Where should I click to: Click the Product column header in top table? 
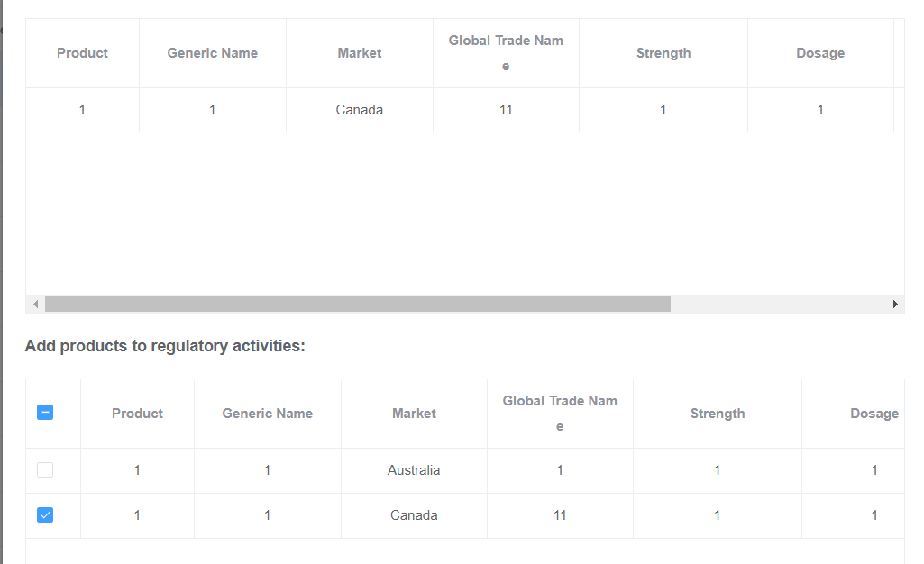[x=82, y=53]
